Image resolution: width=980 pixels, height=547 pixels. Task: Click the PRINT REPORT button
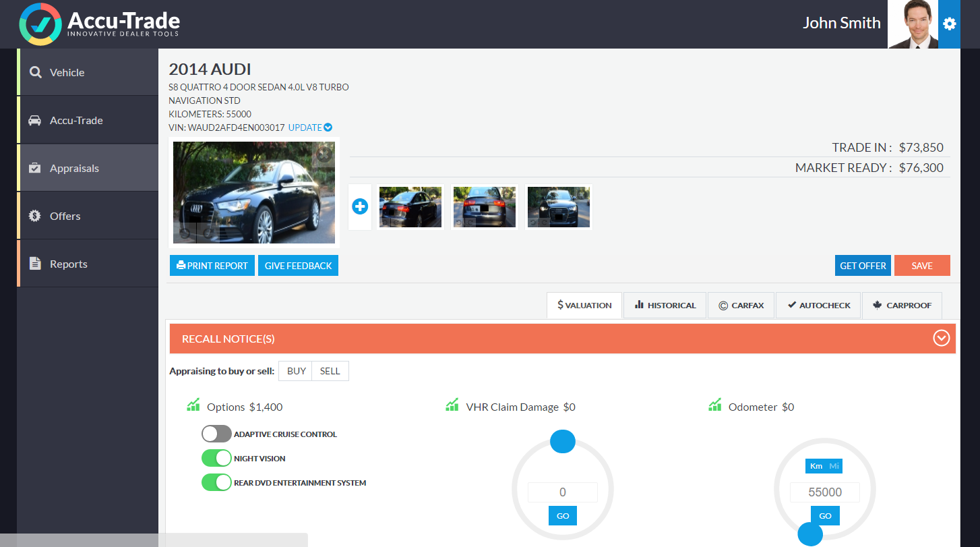212,266
